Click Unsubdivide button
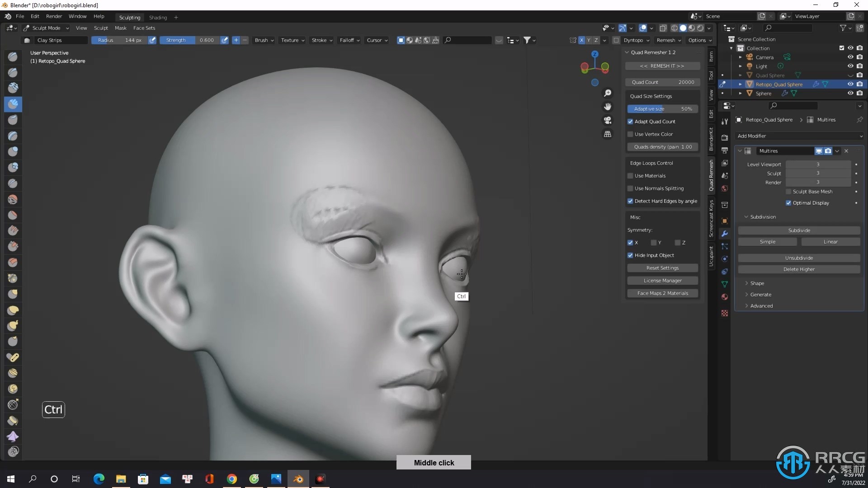The image size is (868, 488). click(x=799, y=258)
